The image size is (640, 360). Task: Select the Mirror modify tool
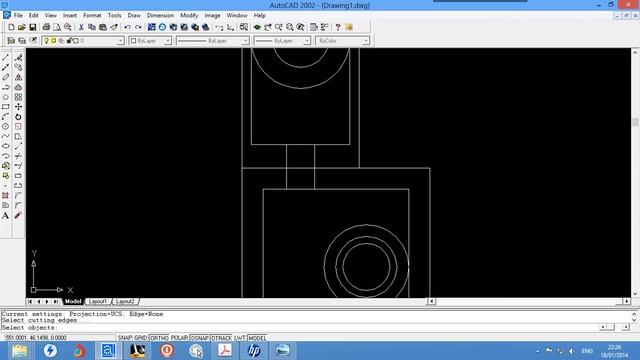[18, 77]
